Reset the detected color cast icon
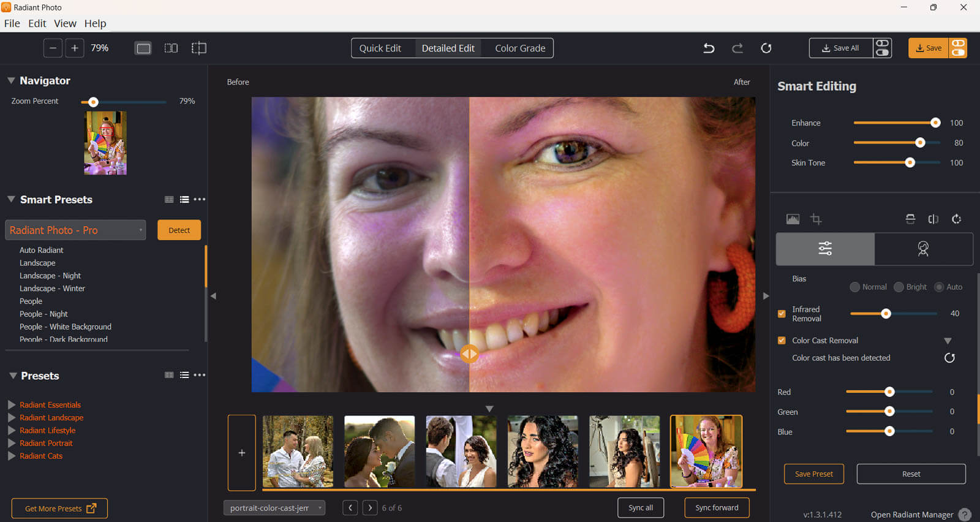Viewport: 980px width, 522px height. click(949, 358)
